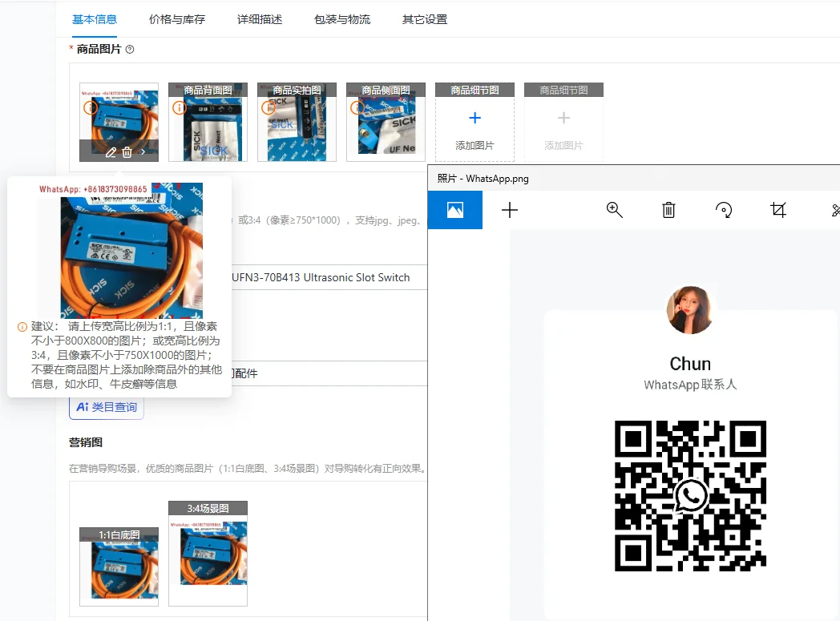
Task: Open the 3:4场景图 marketing image
Action: pyautogui.click(x=208, y=554)
